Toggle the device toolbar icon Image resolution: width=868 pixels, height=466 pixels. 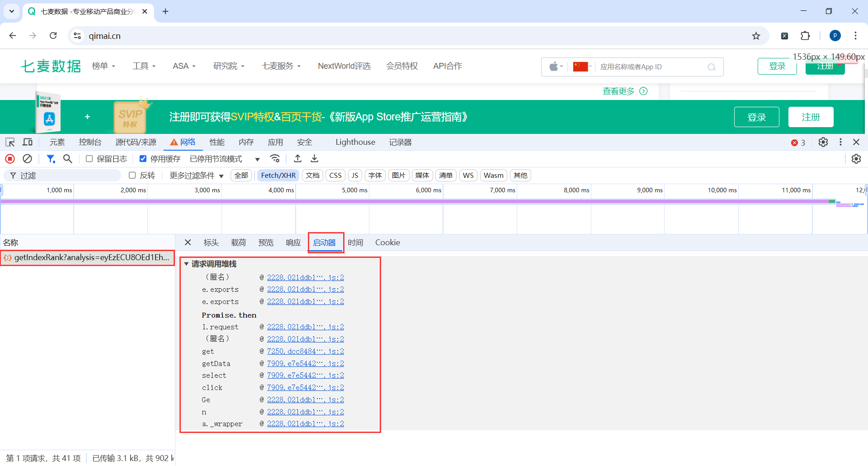pos(28,142)
